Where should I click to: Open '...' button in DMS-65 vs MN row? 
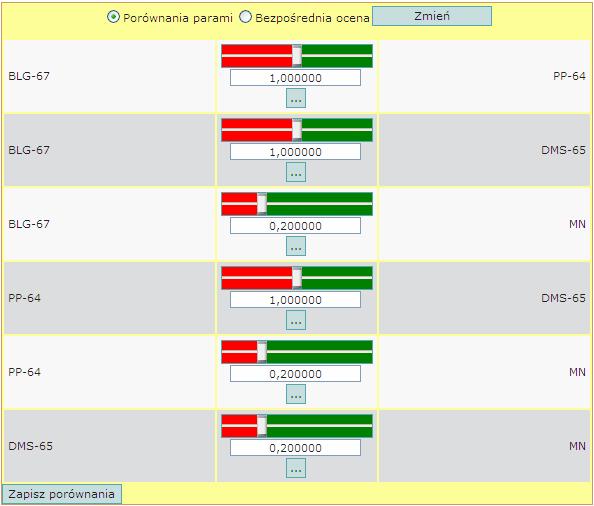pos(296,468)
